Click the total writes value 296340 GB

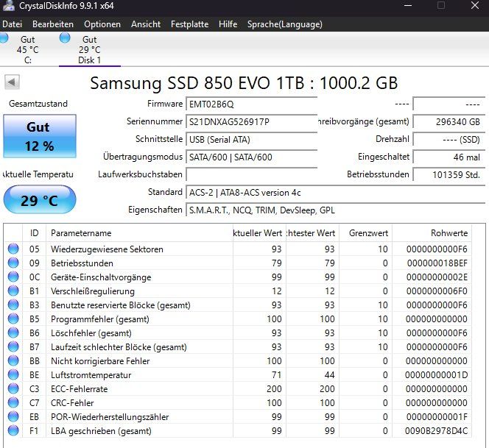[x=449, y=122]
